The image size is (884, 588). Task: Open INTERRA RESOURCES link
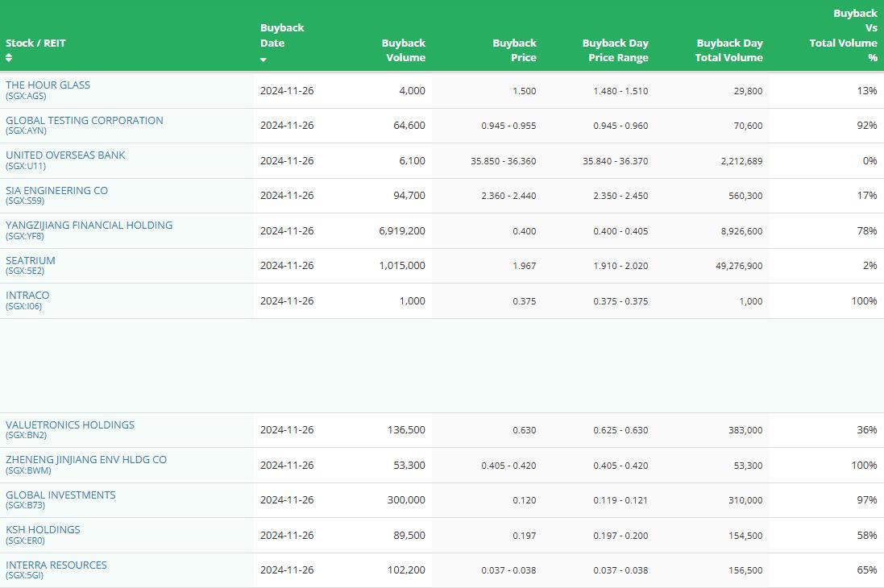click(56, 565)
